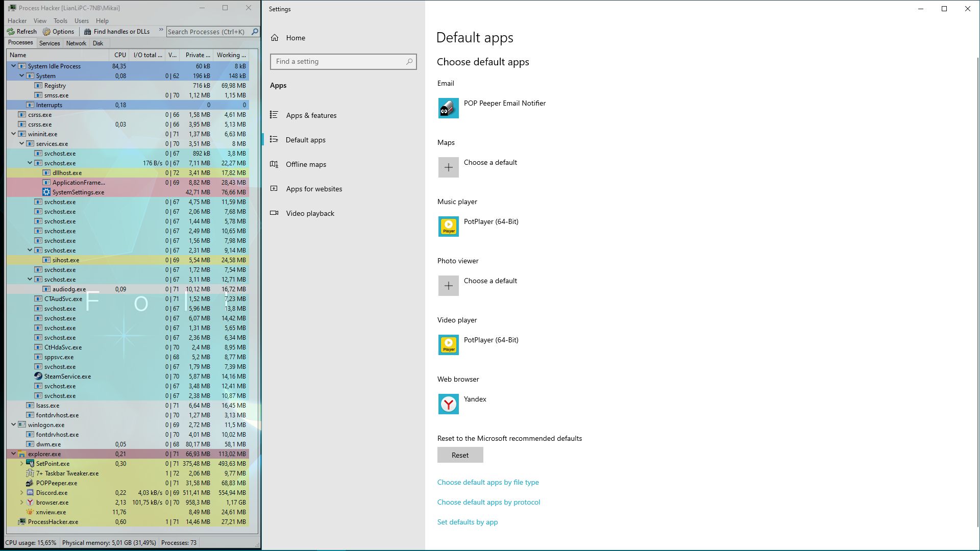This screenshot has width=980, height=551.
Task: Select the Discord.exe process icon
Action: [x=30, y=493]
